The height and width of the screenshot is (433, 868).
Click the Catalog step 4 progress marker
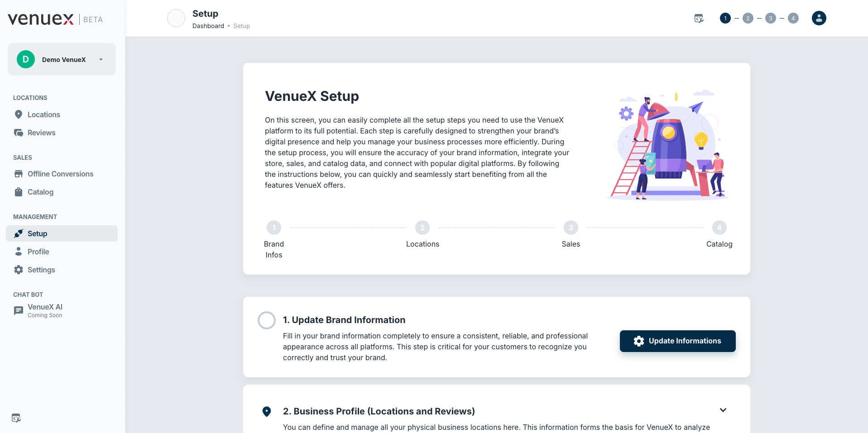[x=719, y=228]
